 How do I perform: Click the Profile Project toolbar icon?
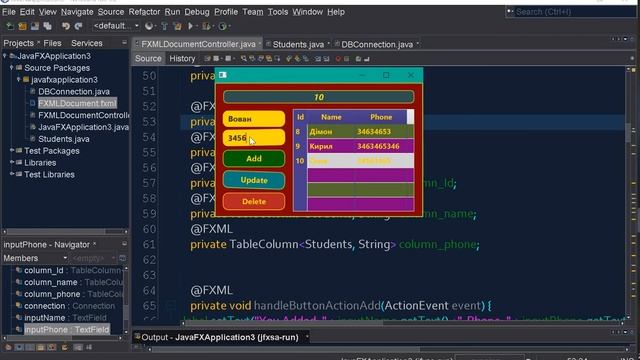222,26
